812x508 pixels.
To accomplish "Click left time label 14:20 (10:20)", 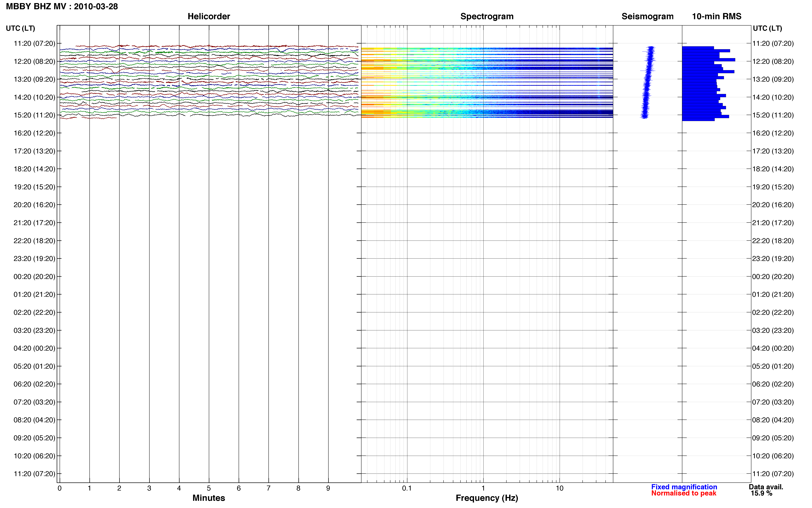I will pyautogui.click(x=34, y=97).
